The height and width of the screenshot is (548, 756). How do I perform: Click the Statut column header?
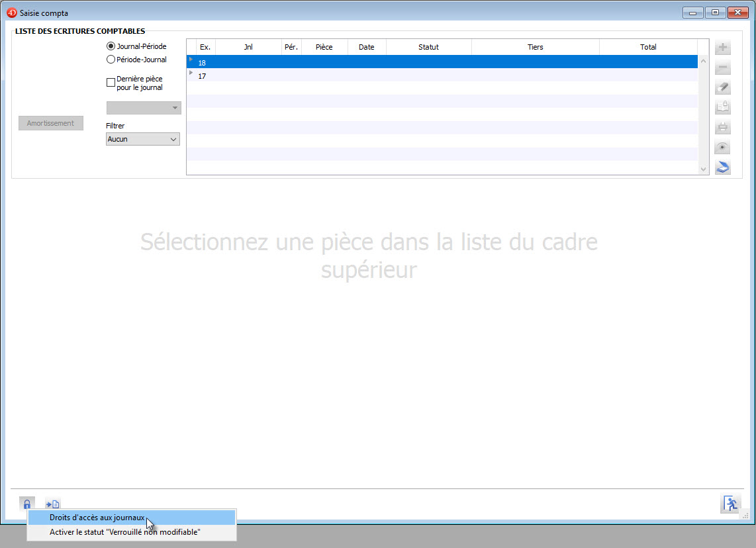coord(428,47)
